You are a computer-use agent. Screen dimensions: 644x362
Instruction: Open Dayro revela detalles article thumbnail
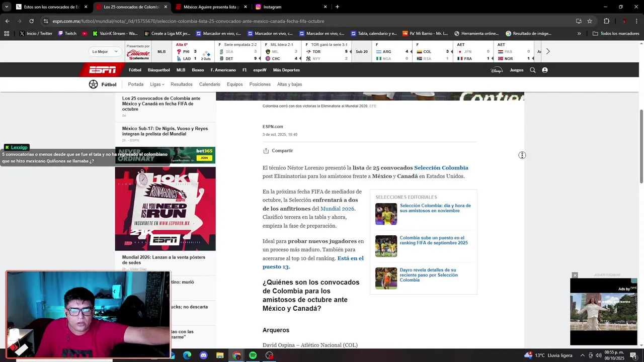pyautogui.click(x=386, y=278)
